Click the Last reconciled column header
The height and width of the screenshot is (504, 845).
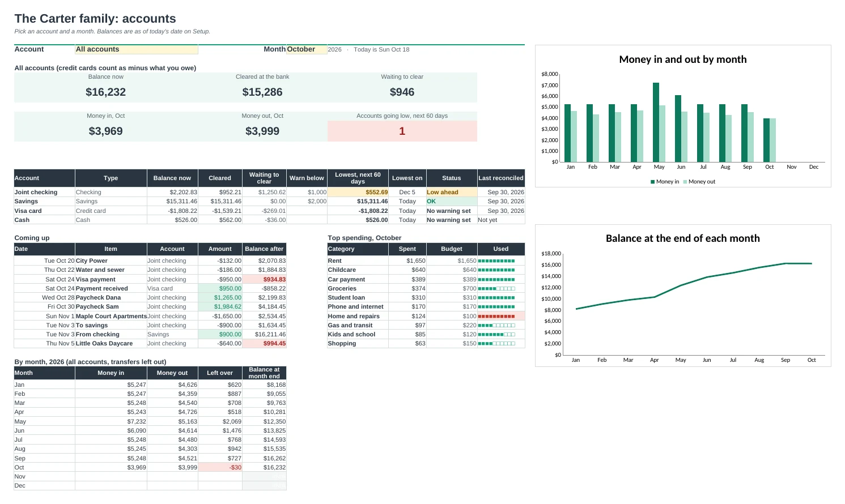[x=501, y=178]
